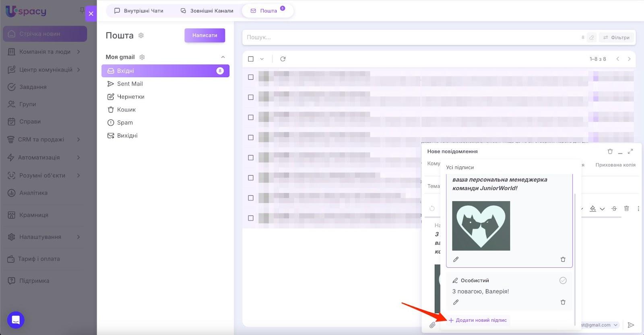The width and height of the screenshot is (644, 335).
Task: Click the pin icon beside the Uspacy logo
Action: (82, 10)
